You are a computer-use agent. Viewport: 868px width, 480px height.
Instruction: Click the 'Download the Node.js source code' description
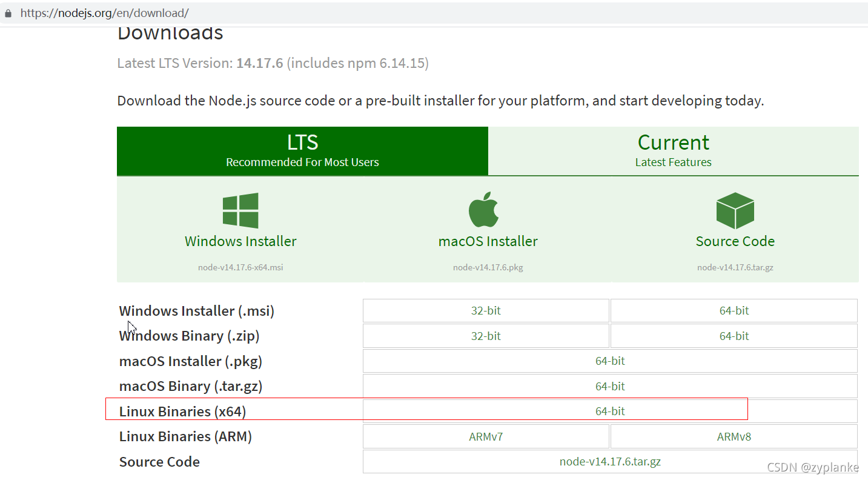point(440,101)
